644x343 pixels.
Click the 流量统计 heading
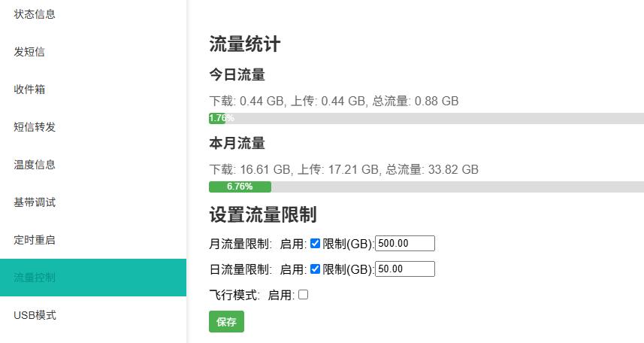245,44
